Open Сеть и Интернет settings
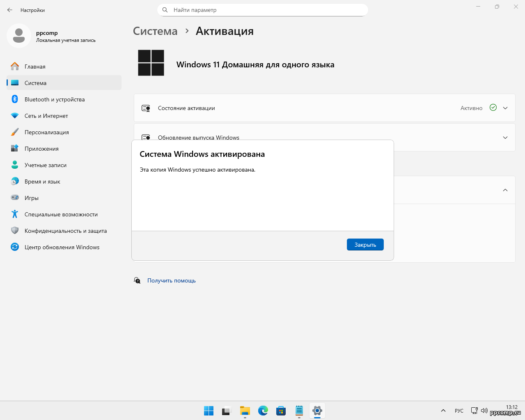This screenshot has width=525, height=420. click(x=46, y=116)
